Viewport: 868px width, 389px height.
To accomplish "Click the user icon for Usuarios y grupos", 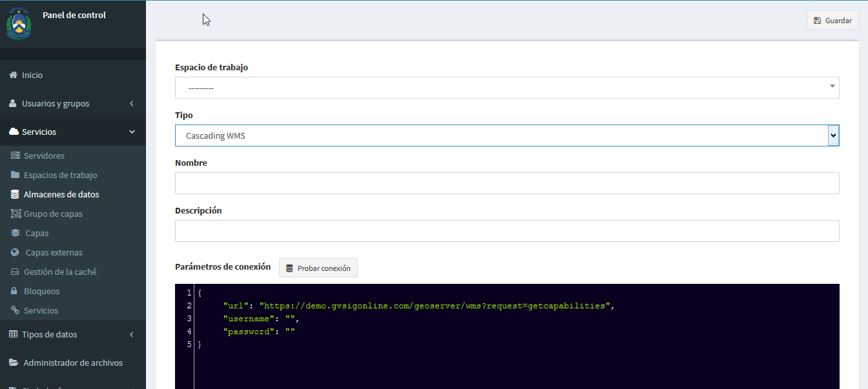I will 13,104.
